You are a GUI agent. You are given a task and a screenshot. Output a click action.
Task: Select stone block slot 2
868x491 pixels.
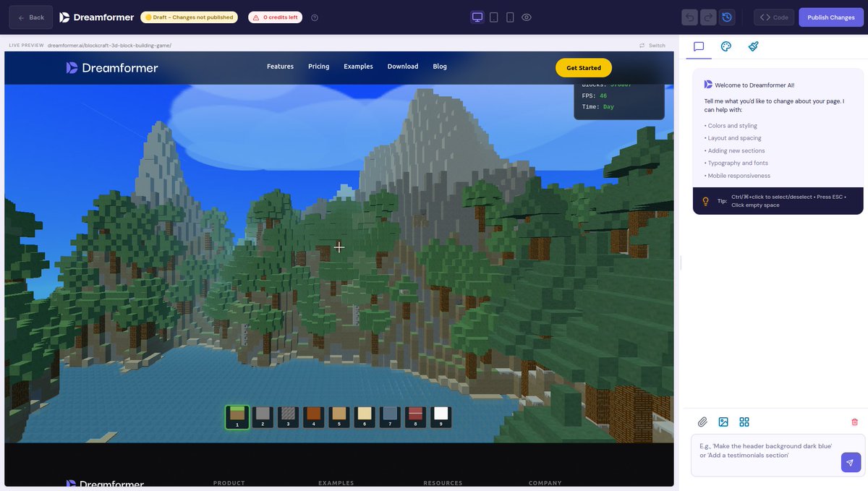click(263, 417)
